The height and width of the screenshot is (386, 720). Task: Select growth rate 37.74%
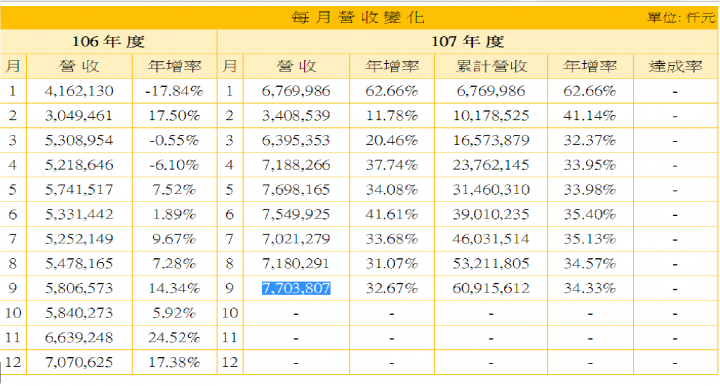[392, 165]
